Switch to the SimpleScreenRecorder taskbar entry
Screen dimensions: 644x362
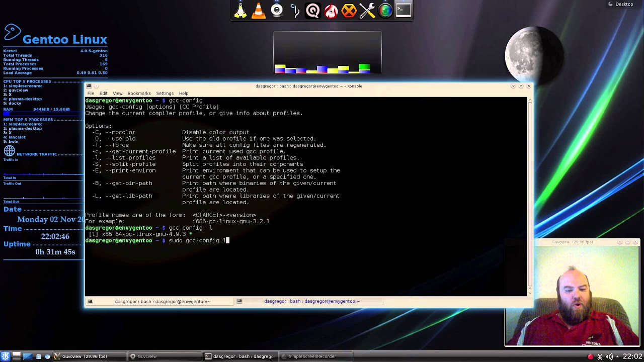coord(316,356)
